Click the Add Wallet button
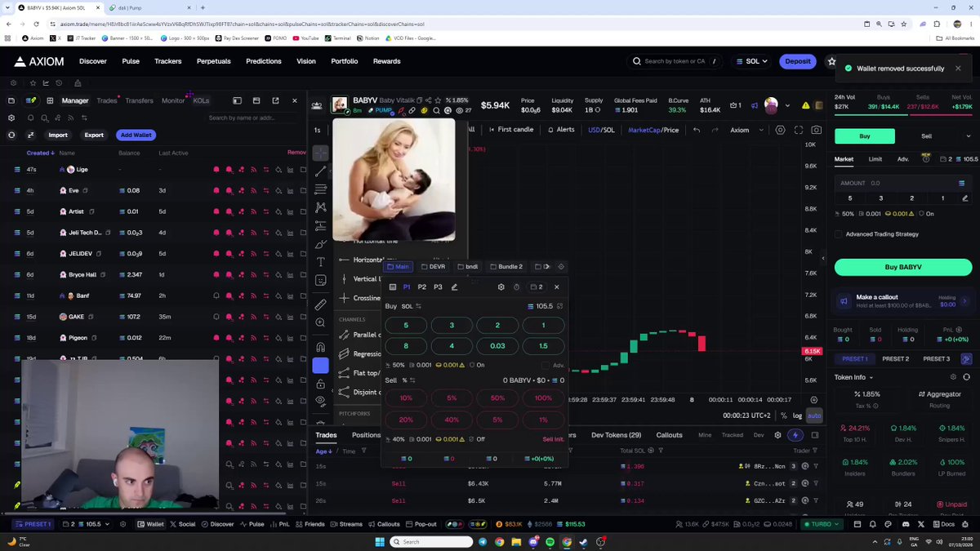The width and height of the screenshot is (980, 551). (x=136, y=135)
